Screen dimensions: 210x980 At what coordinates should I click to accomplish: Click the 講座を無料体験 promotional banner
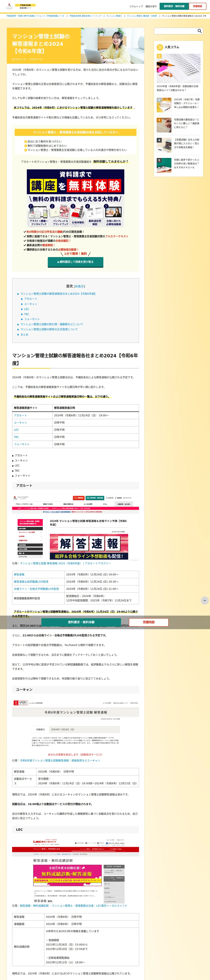point(75,198)
